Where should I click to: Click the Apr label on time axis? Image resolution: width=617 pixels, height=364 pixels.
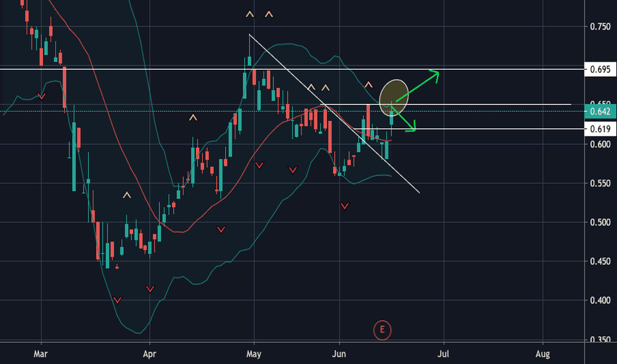150,354
